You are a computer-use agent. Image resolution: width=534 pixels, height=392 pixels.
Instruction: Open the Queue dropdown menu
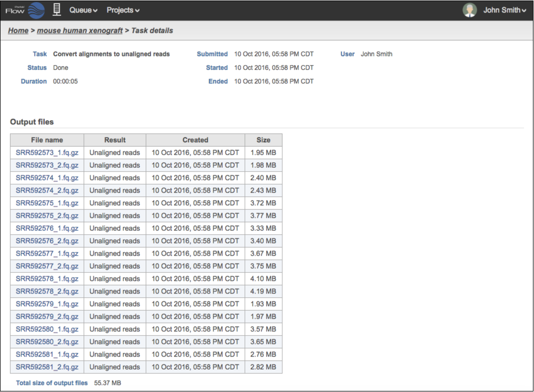pos(83,10)
